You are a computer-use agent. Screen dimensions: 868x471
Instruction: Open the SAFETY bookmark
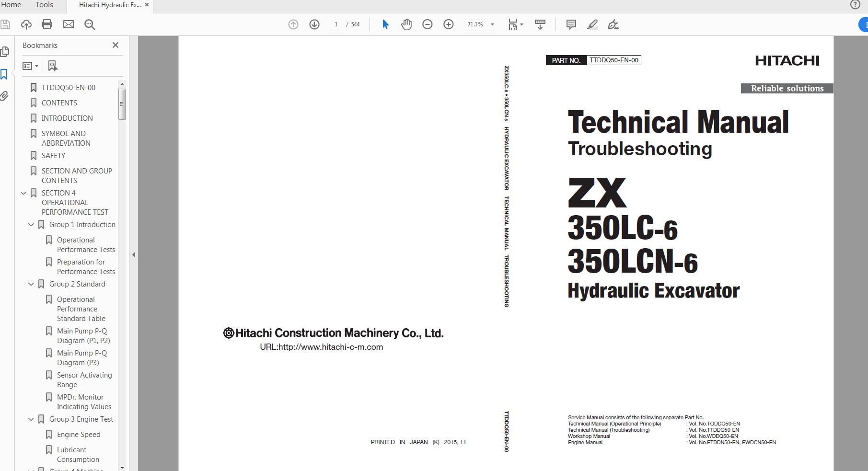(x=53, y=156)
